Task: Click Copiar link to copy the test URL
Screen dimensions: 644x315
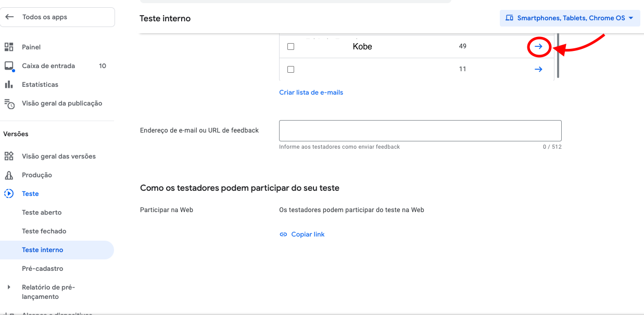Action: point(307,234)
